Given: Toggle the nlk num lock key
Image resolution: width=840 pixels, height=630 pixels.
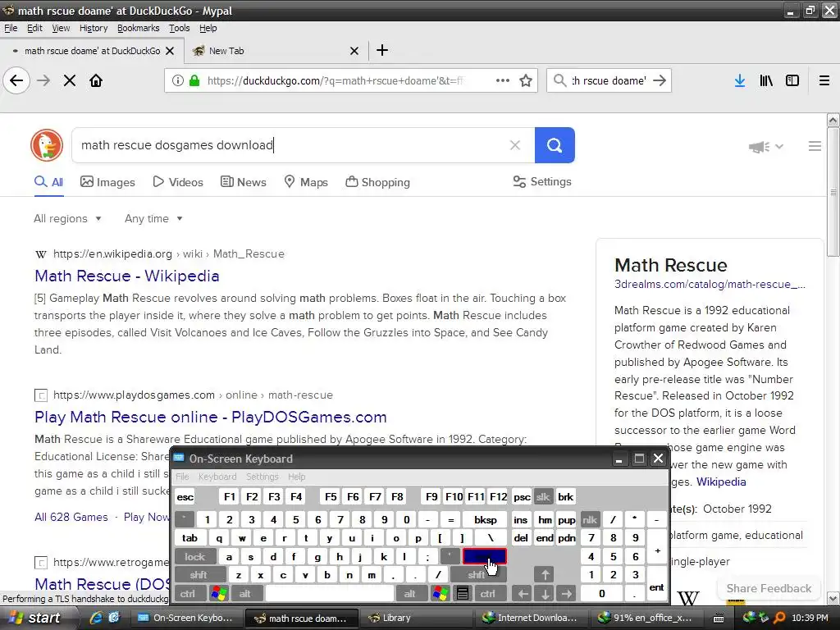Looking at the screenshot, I should tap(590, 519).
